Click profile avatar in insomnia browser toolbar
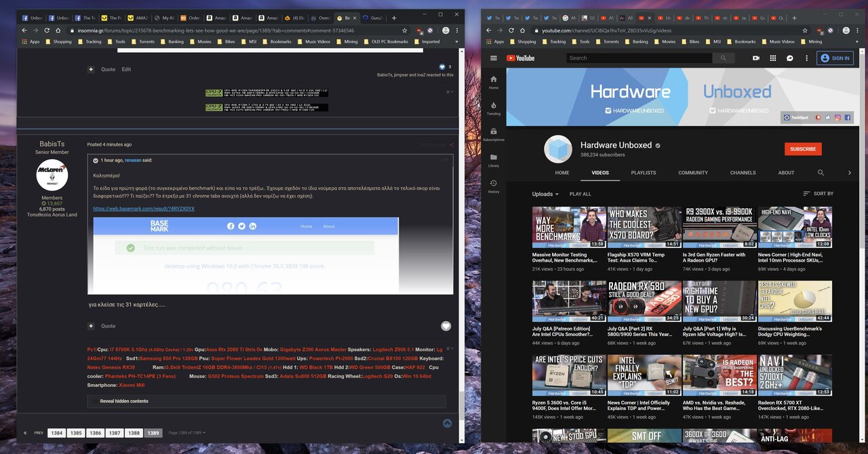Image resolution: width=868 pixels, height=454 pixels. coord(446,30)
